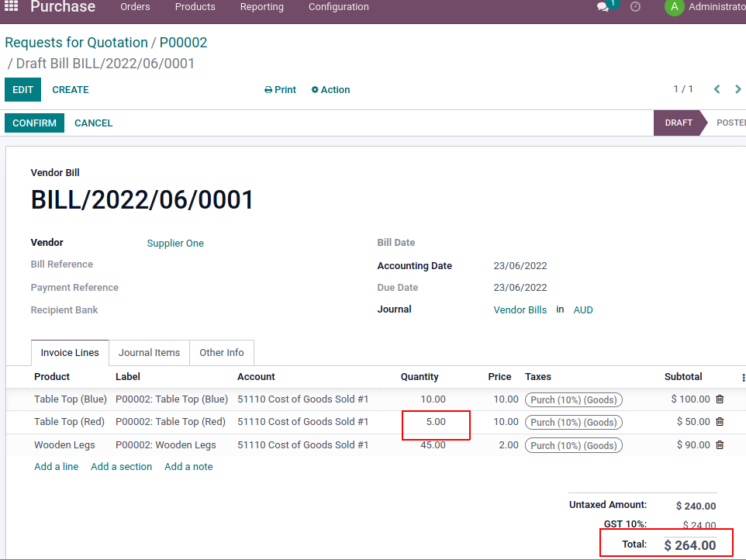Click the 1 / 1 pager counter
This screenshot has height=560, width=746.
[683, 89]
